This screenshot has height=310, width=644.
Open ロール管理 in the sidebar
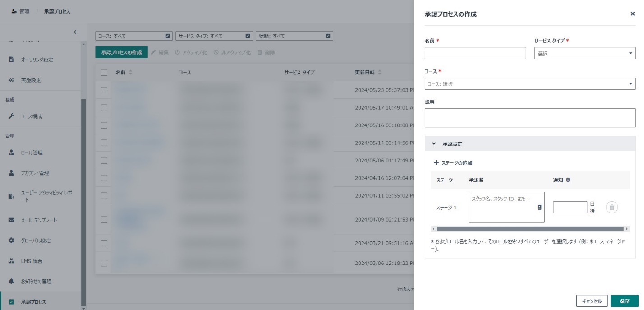click(32, 153)
